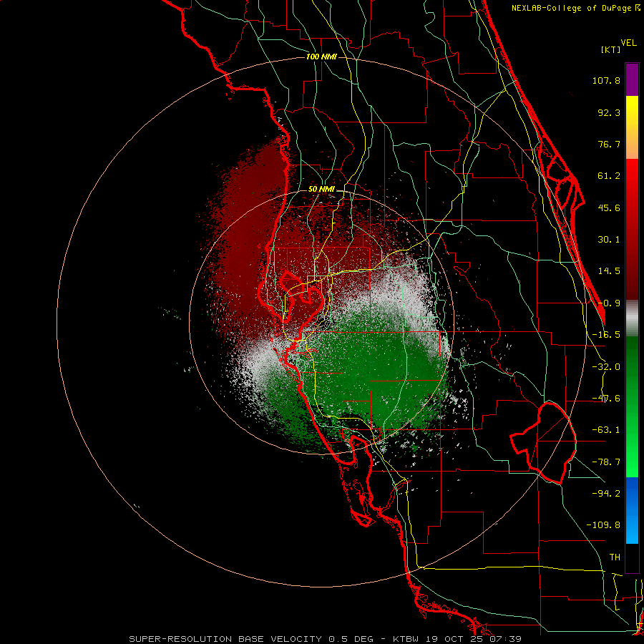Click the 107.8 velocity scale value
The width and height of the screenshot is (644, 644).
(606, 80)
